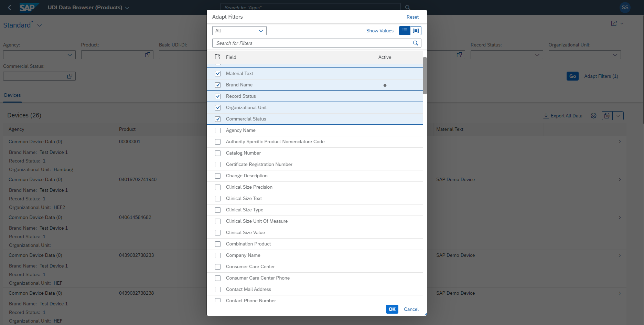Screen dimensions: 644x325
Task: Click the Product filter input field
Action: 117,55
